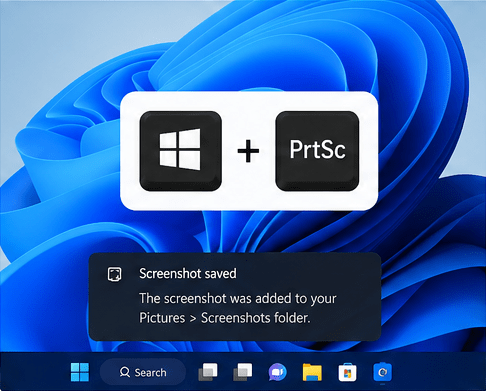
Task: Click the screenshot icon in the notification
Action: 115,274
